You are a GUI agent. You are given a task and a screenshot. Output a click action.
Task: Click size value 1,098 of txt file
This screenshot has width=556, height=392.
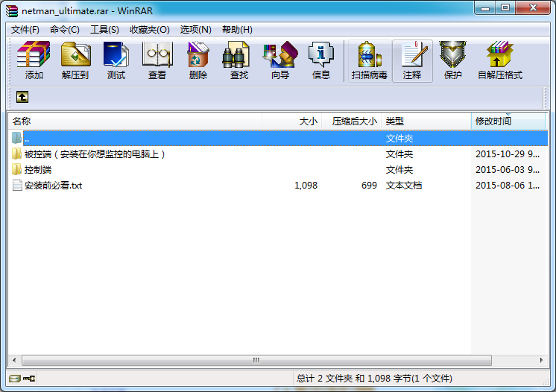click(306, 186)
